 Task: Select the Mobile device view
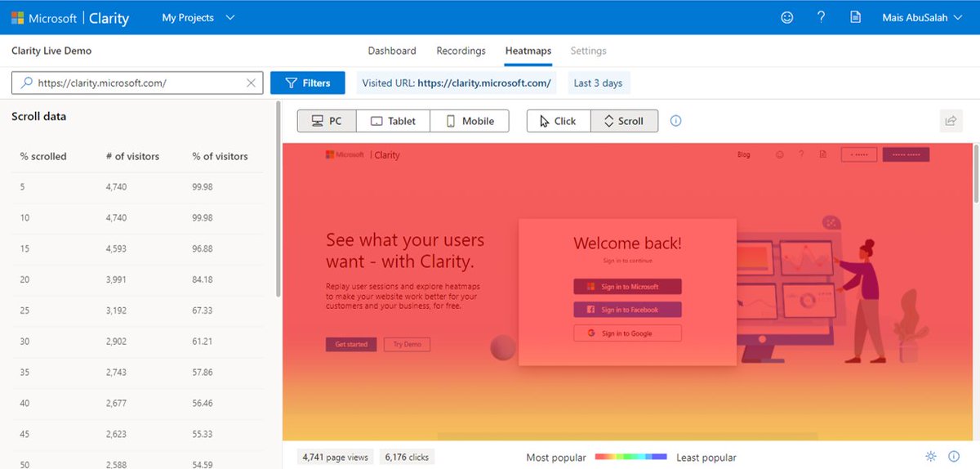tap(470, 121)
